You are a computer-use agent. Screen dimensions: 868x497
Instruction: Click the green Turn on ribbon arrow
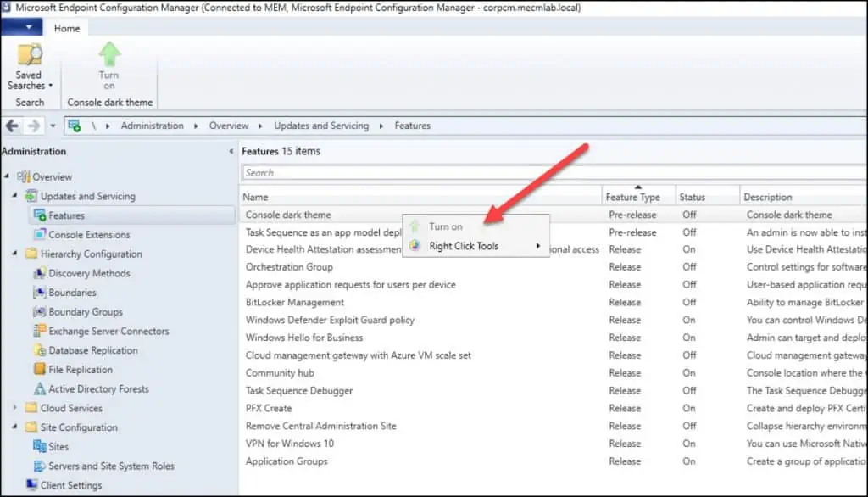[x=109, y=55]
